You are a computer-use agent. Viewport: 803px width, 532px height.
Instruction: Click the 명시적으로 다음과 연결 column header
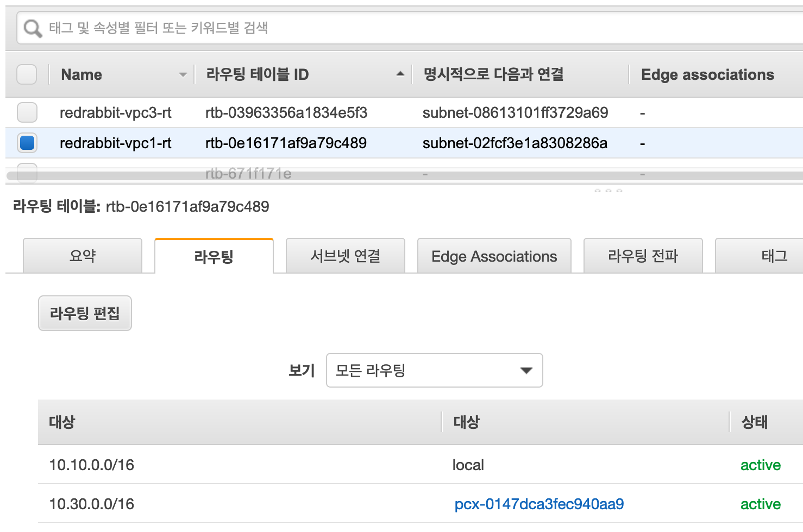(x=493, y=74)
